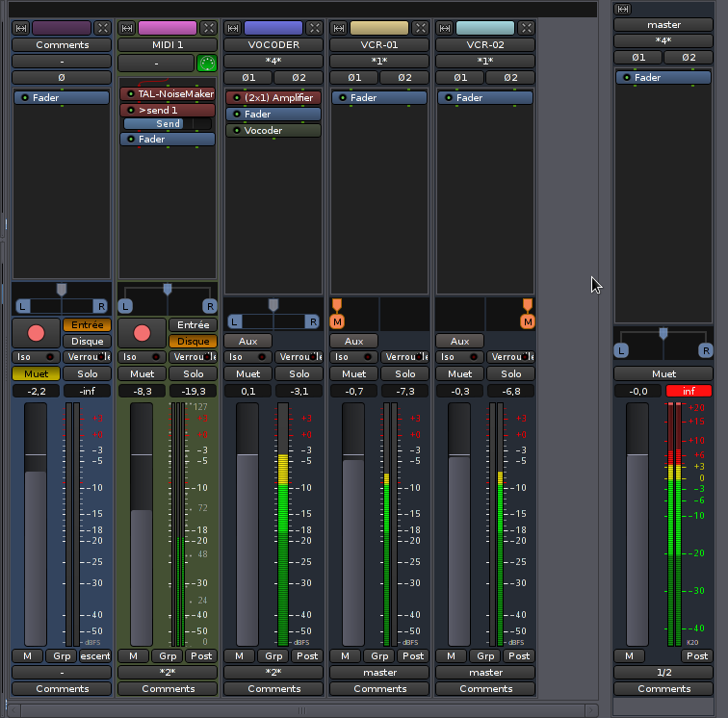Viewport: 728px width, 718px height.
Task: Arm record on the MIDI 1 strip
Action: [142, 333]
